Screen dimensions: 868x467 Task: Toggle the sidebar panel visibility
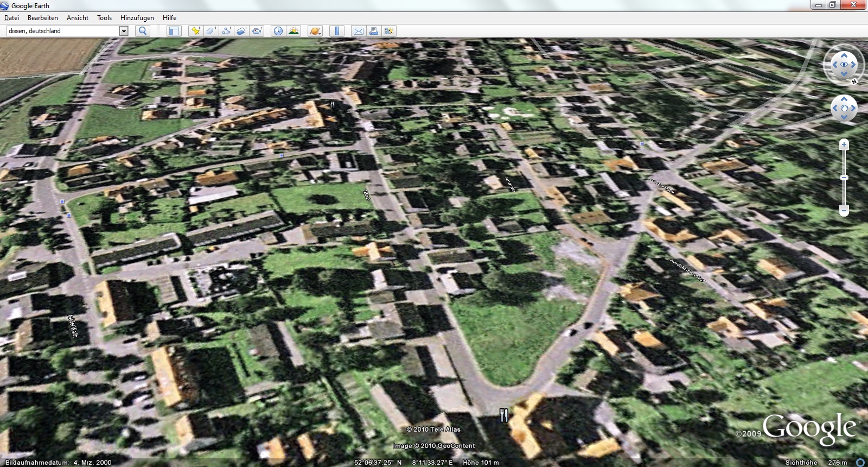coord(174,31)
